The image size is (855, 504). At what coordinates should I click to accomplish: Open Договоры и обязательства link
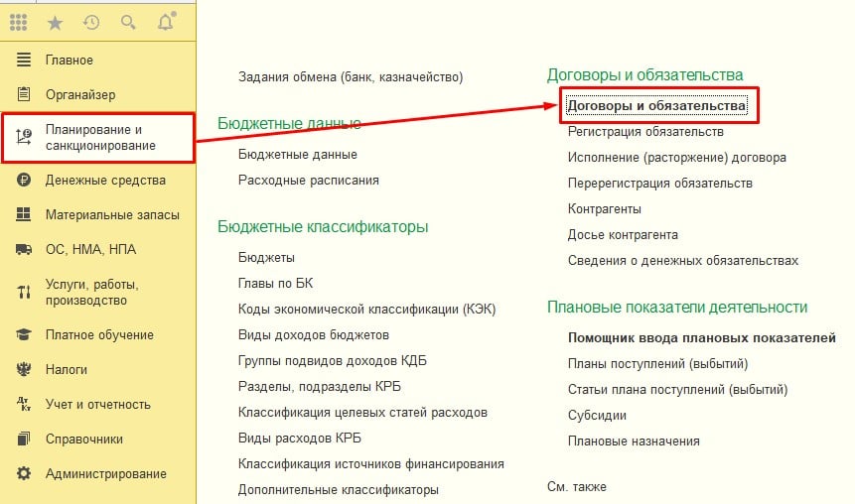click(656, 104)
